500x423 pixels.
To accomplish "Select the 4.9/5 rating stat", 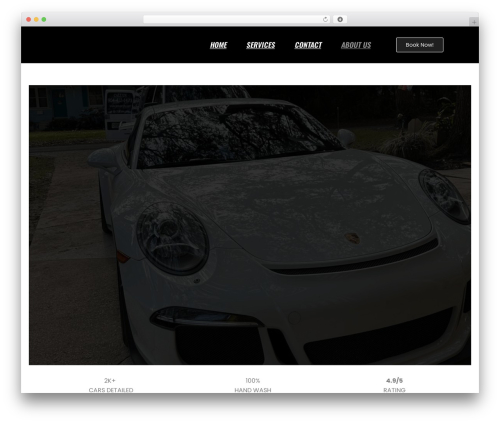I will (x=394, y=385).
